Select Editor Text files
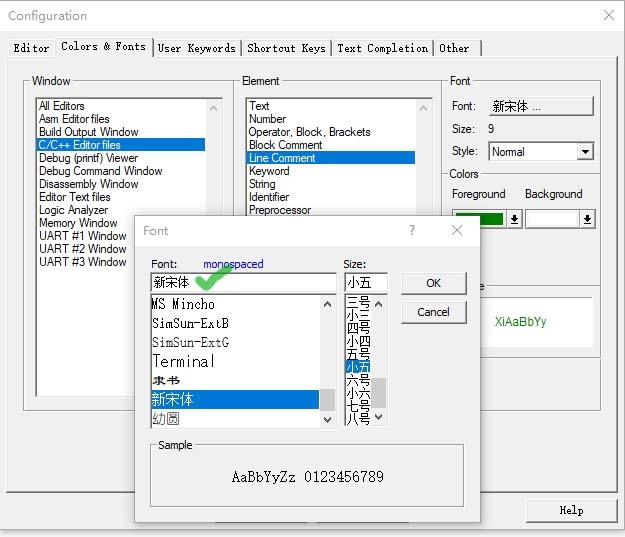 [121, 197]
